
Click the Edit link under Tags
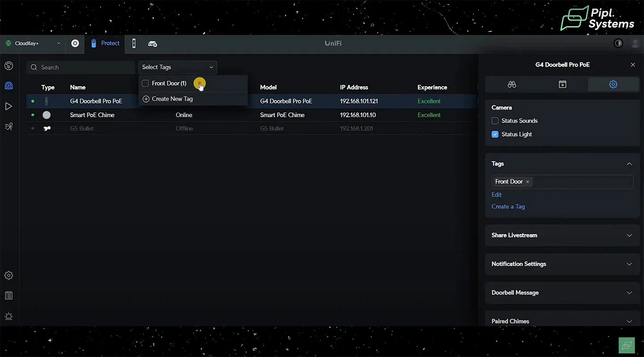click(496, 195)
